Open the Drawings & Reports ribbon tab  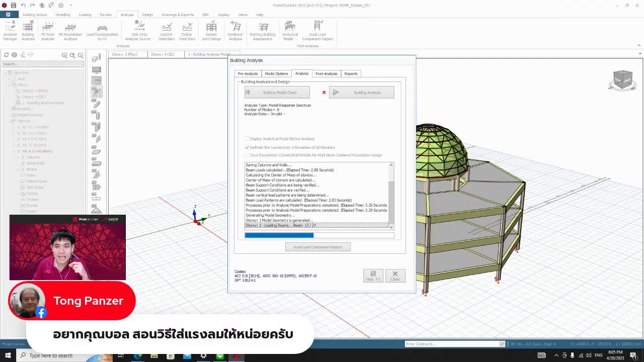(x=178, y=15)
